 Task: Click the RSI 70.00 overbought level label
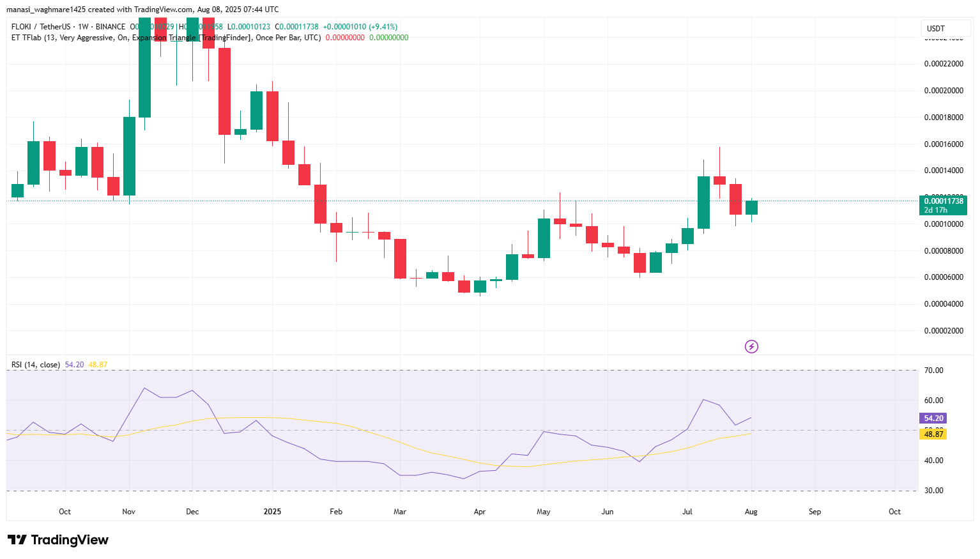(933, 371)
